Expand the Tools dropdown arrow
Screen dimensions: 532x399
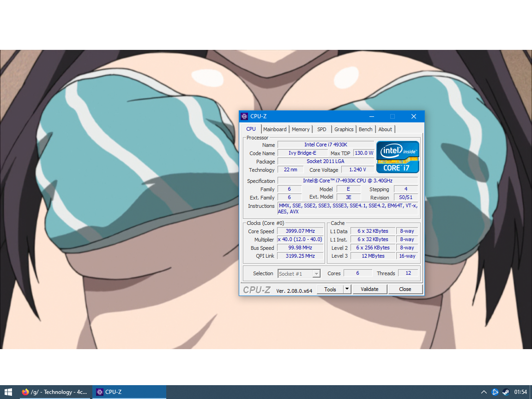[347, 290]
